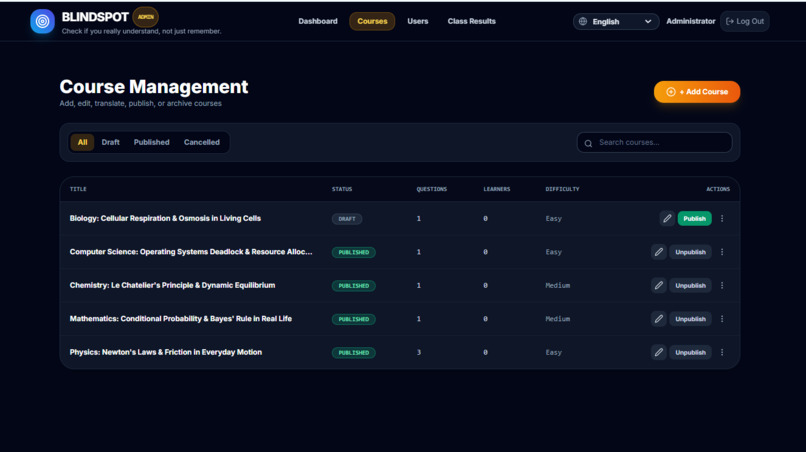Click the Administrator user label

click(x=690, y=21)
